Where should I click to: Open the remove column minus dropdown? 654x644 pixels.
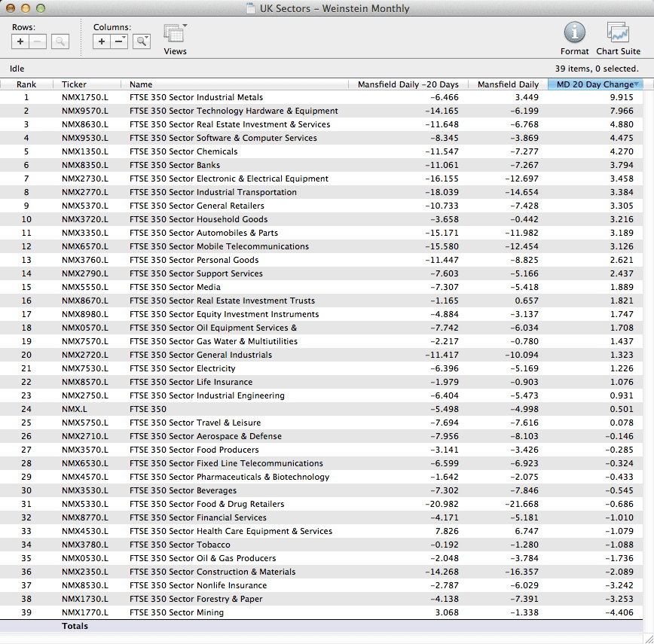coord(120,42)
